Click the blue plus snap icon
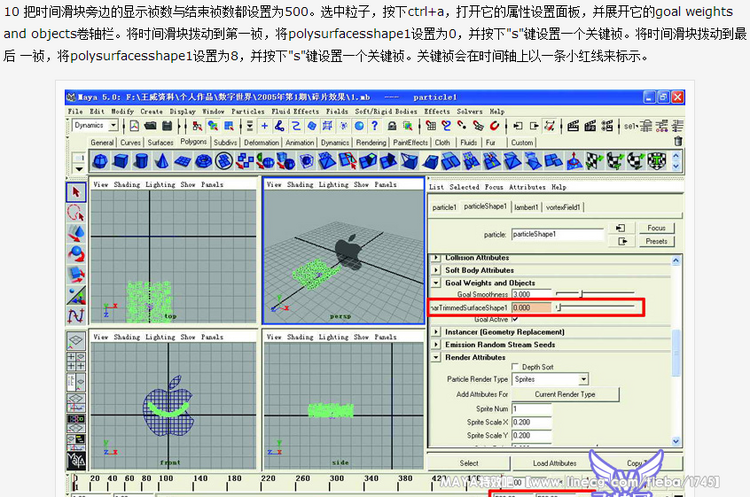The height and width of the screenshot is (497, 750). pos(265,126)
